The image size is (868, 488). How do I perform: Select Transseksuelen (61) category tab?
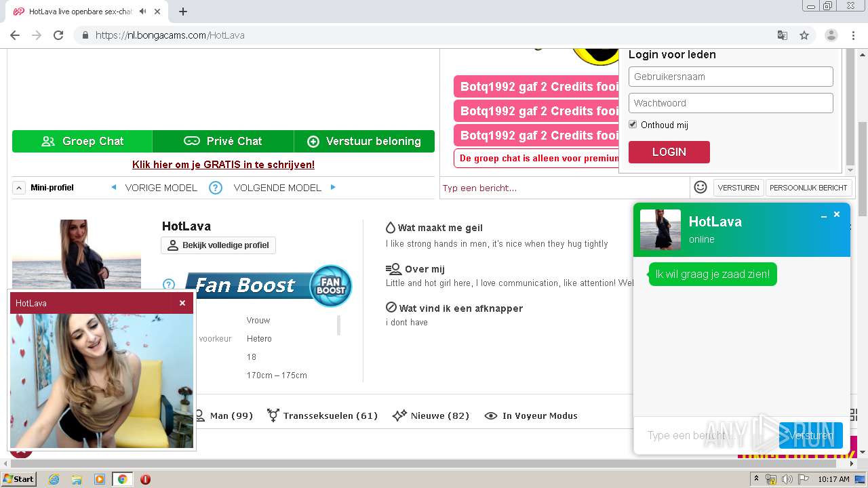[x=323, y=415]
